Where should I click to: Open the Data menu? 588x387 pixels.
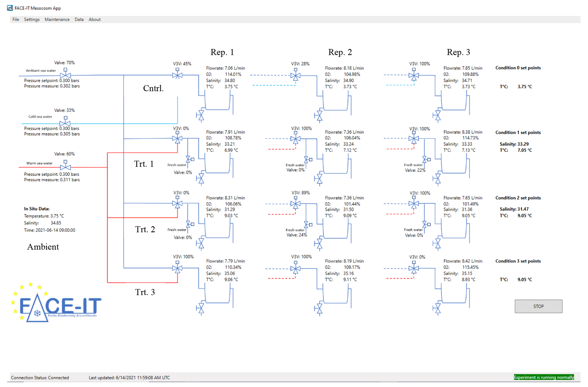(x=79, y=19)
